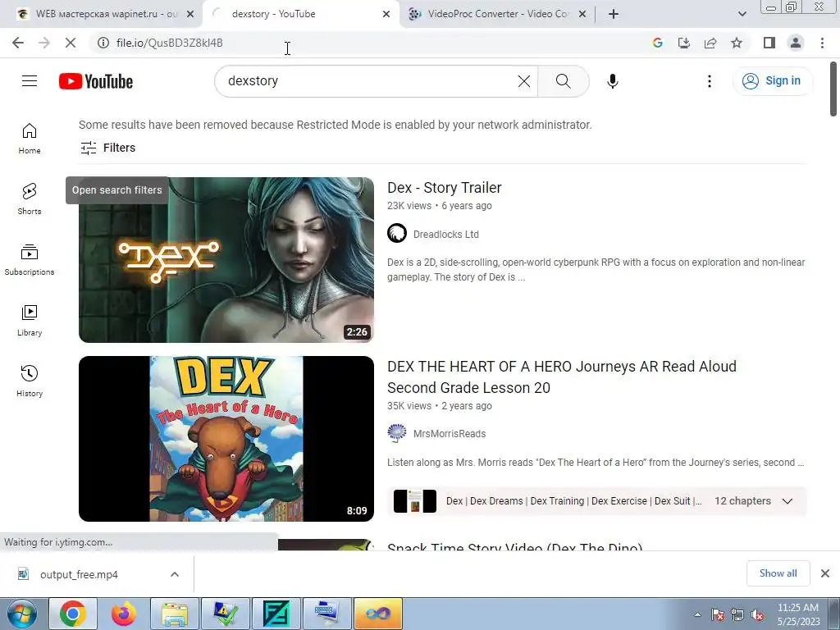Open Dex Story Trailer thumbnail
This screenshot has width=840, height=630.
(226, 260)
